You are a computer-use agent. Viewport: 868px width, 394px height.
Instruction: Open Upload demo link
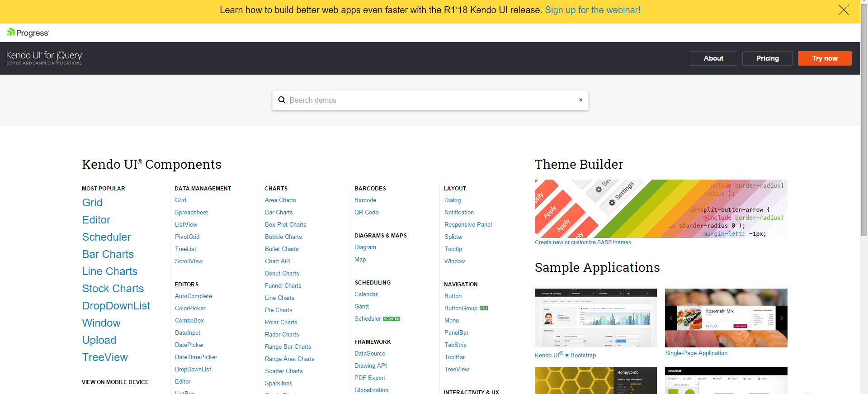point(99,340)
